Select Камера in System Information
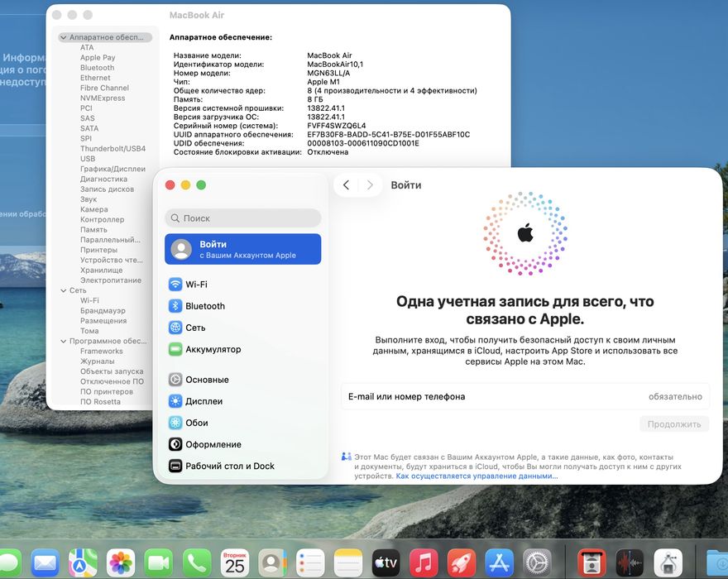The image size is (728, 579). [x=93, y=209]
